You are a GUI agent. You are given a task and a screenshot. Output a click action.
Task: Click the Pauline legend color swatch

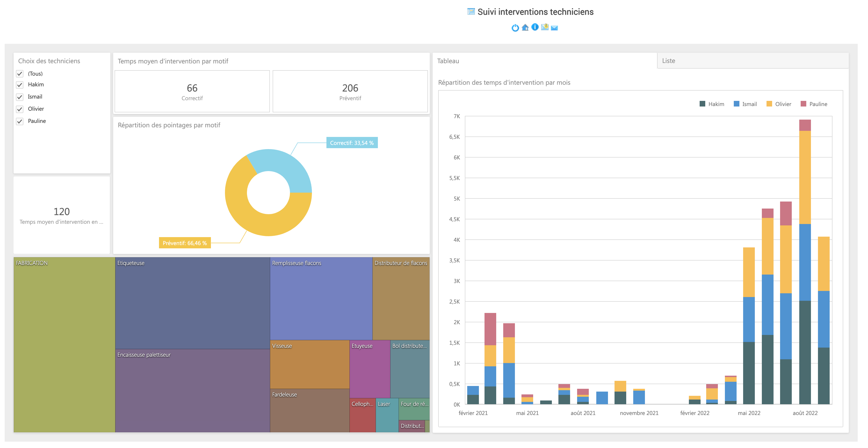803,104
